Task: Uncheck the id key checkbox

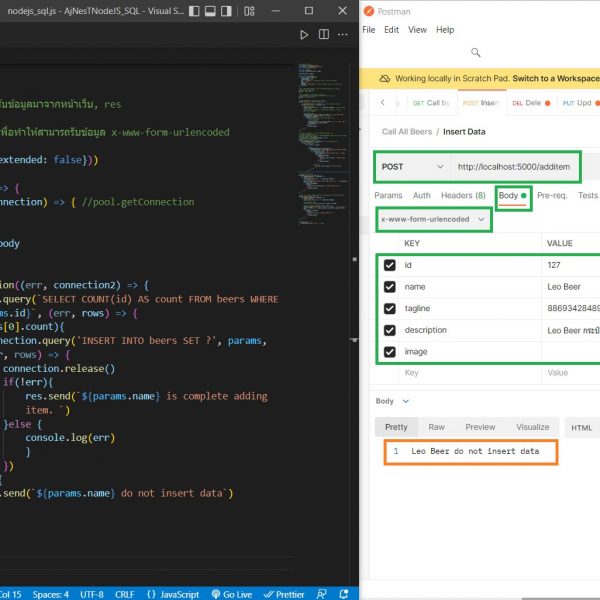Action: pyautogui.click(x=389, y=265)
